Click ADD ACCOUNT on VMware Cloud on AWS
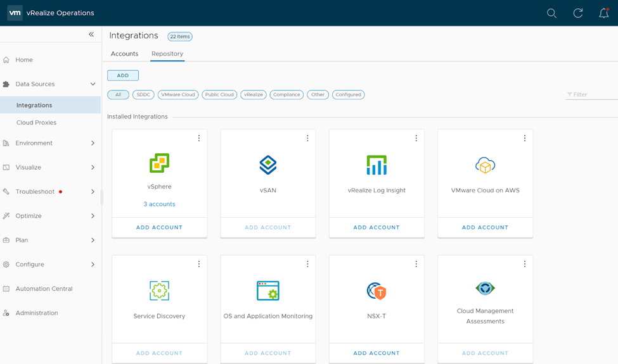 pos(485,227)
